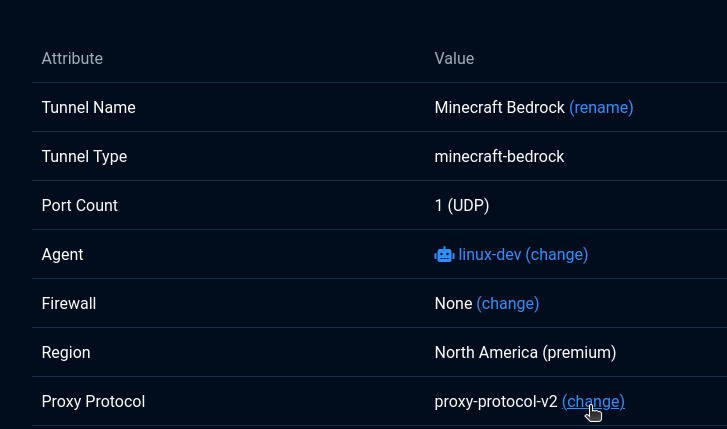
Task: Click the Attribute column header
Action: coord(72,58)
